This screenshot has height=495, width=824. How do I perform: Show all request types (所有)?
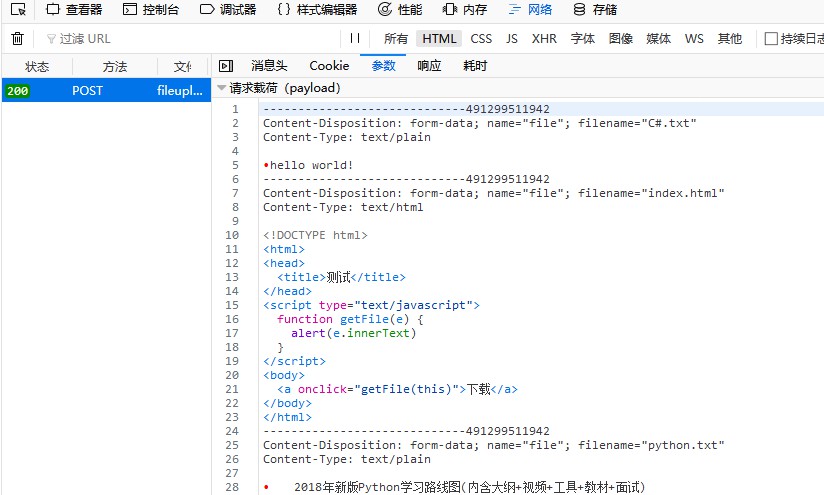click(396, 39)
